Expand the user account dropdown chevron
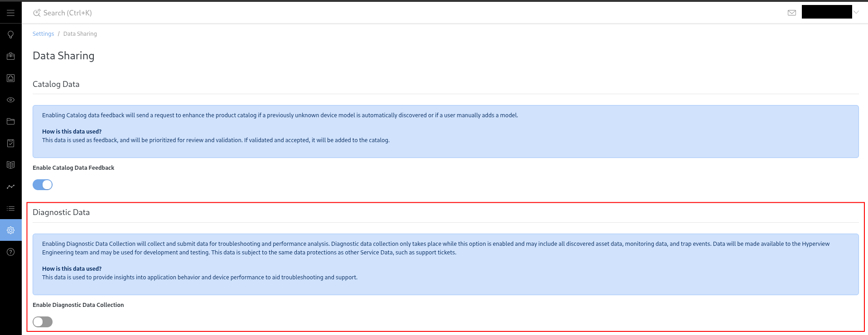The height and width of the screenshot is (335, 868). (x=856, y=13)
